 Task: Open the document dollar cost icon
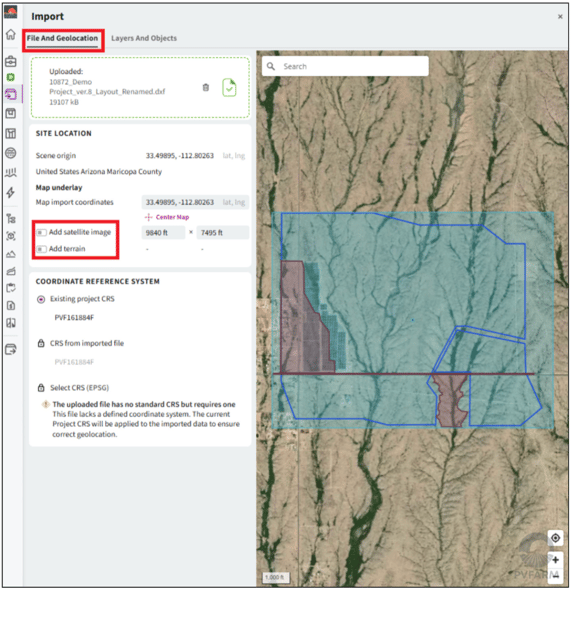point(11,305)
